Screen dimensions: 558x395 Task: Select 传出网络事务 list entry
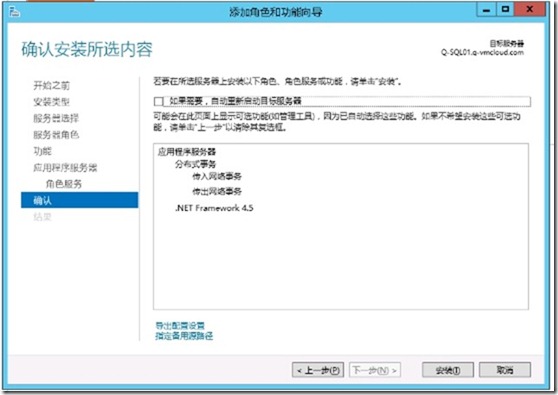(217, 191)
